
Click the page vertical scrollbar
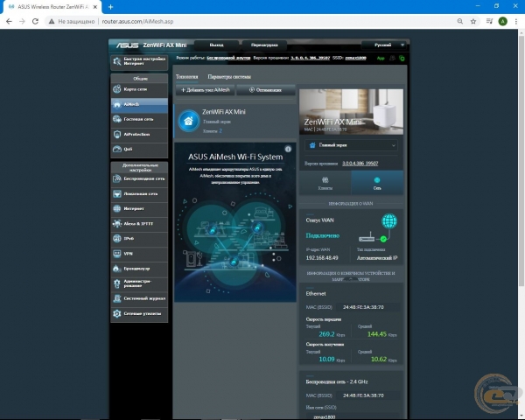point(521,161)
